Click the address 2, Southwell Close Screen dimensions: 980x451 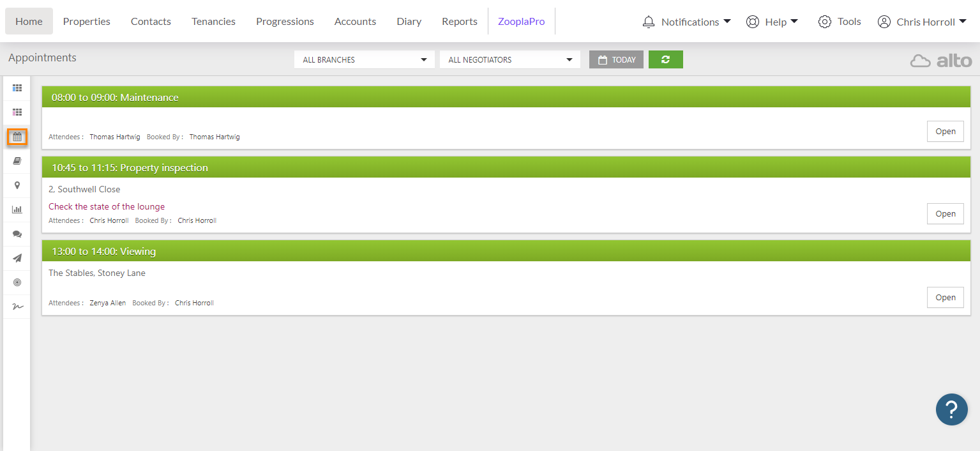tap(84, 189)
